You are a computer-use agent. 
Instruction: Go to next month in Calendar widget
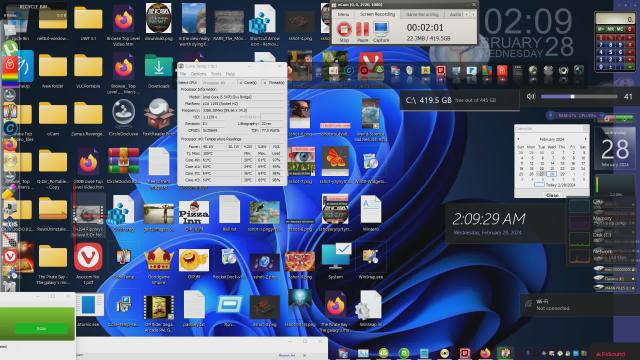[585, 139]
